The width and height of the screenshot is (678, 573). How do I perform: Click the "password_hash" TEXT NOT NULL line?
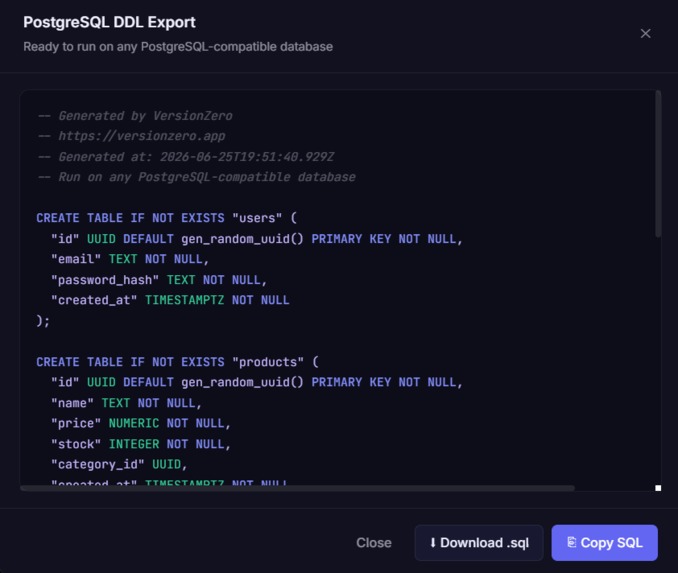click(x=159, y=280)
